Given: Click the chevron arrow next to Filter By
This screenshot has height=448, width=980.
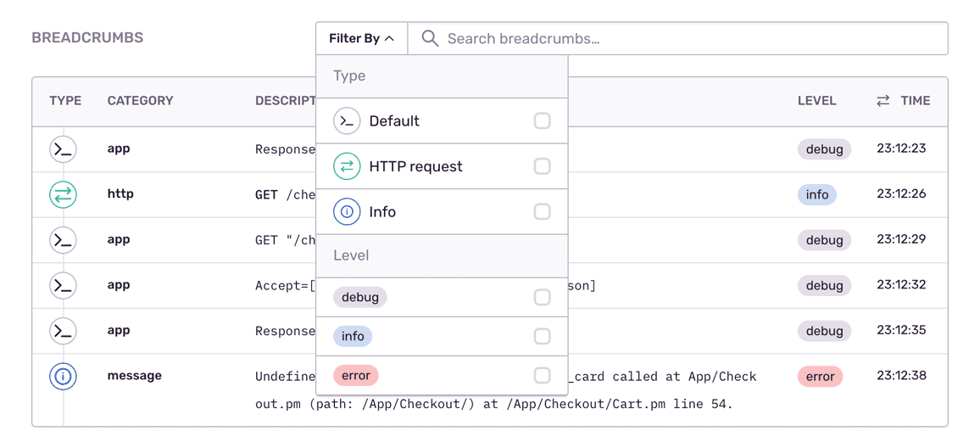Looking at the screenshot, I should pos(389,39).
